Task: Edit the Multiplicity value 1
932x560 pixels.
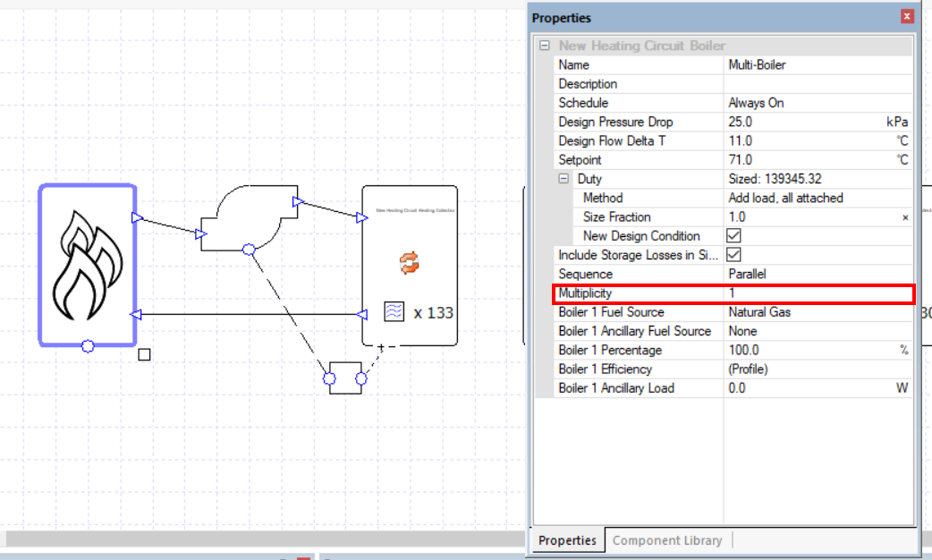Action: pyautogui.click(x=818, y=293)
